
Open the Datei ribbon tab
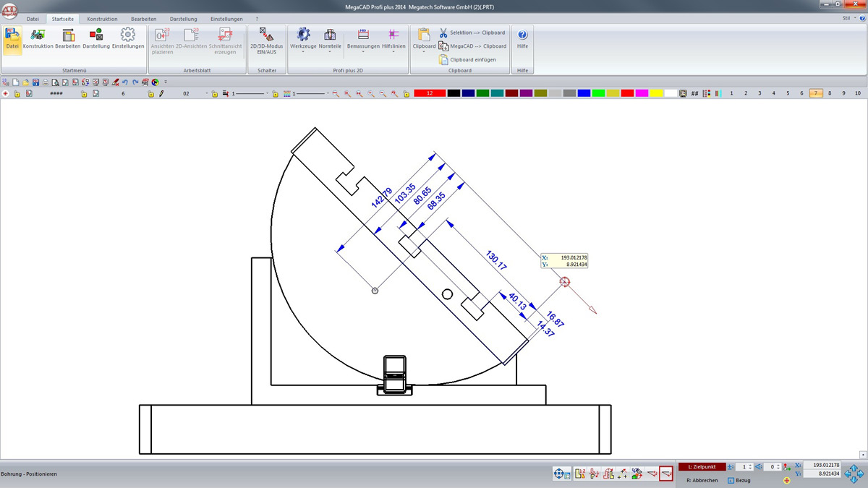coord(33,19)
